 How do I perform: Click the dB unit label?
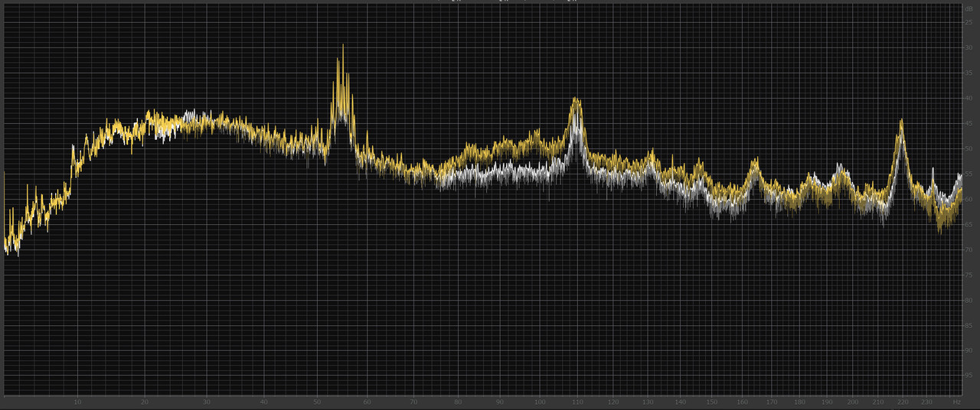[x=969, y=8]
